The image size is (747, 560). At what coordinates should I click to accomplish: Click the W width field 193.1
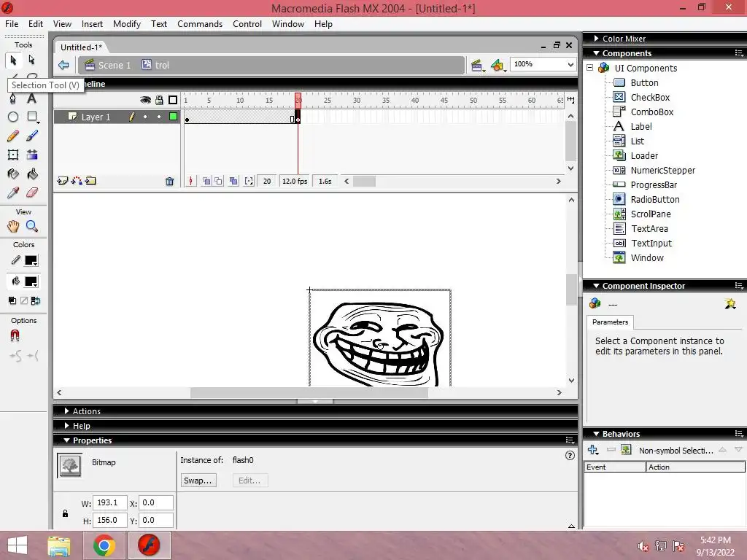click(110, 503)
